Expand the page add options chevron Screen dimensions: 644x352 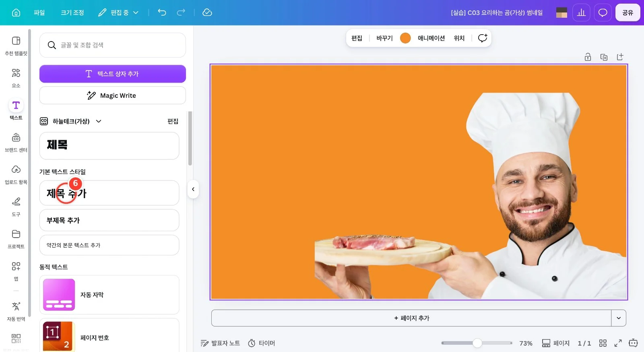click(619, 318)
